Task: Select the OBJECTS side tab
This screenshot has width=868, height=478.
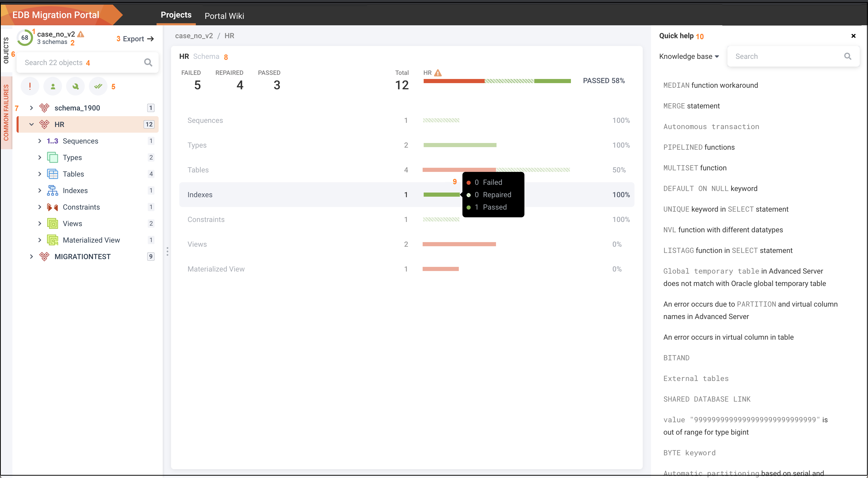Action: click(6, 50)
